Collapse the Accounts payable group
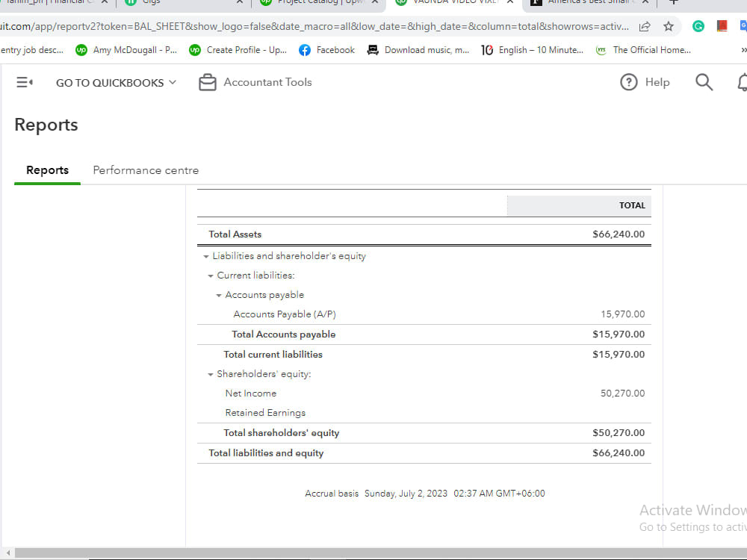747x560 pixels. [218, 295]
